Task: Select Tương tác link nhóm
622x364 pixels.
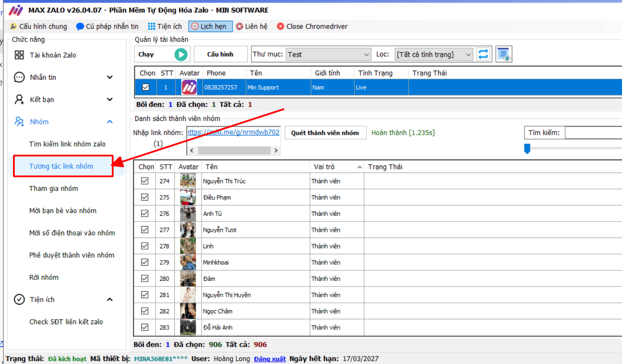Action: 61,166
